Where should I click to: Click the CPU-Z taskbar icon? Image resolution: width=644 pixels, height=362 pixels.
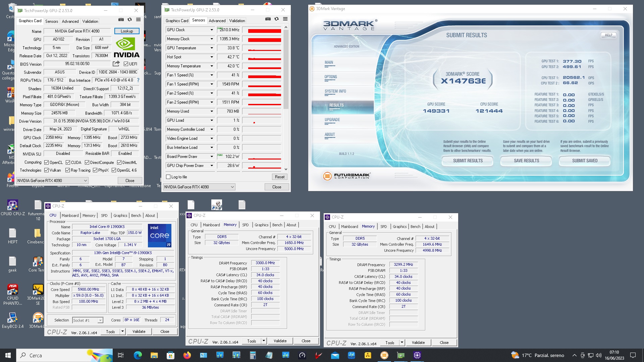point(417,355)
